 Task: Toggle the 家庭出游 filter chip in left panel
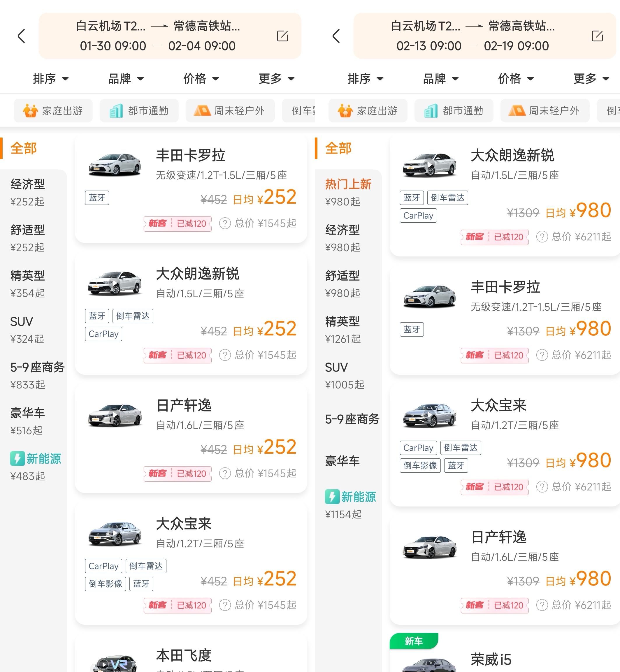[53, 111]
